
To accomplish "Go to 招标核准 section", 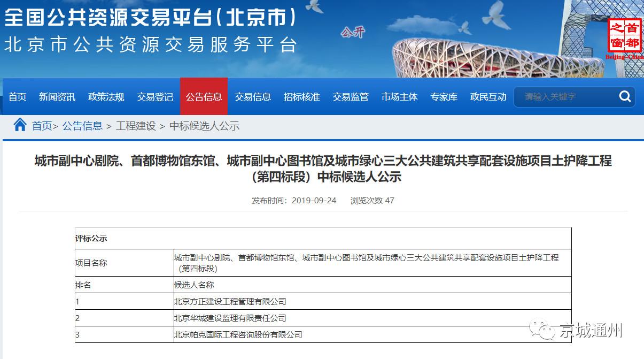I will point(302,97).
